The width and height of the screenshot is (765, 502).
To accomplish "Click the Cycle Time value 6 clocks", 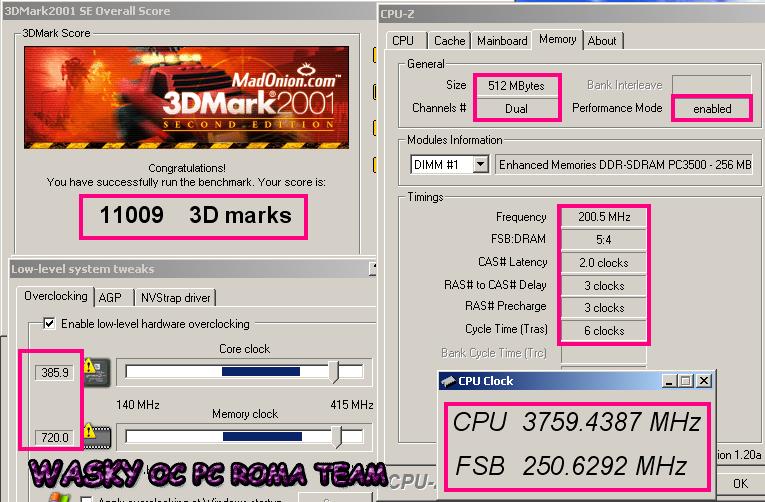I will 604,331.
